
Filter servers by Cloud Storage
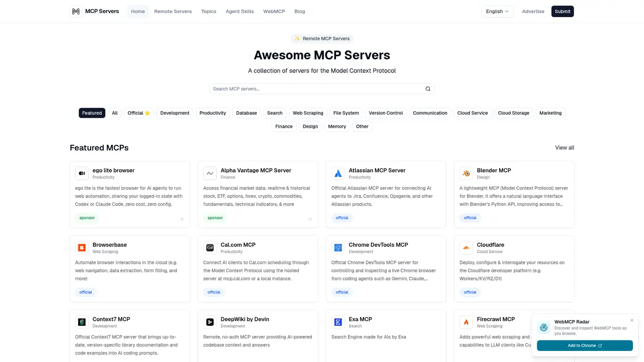click(x=514, y=113)
